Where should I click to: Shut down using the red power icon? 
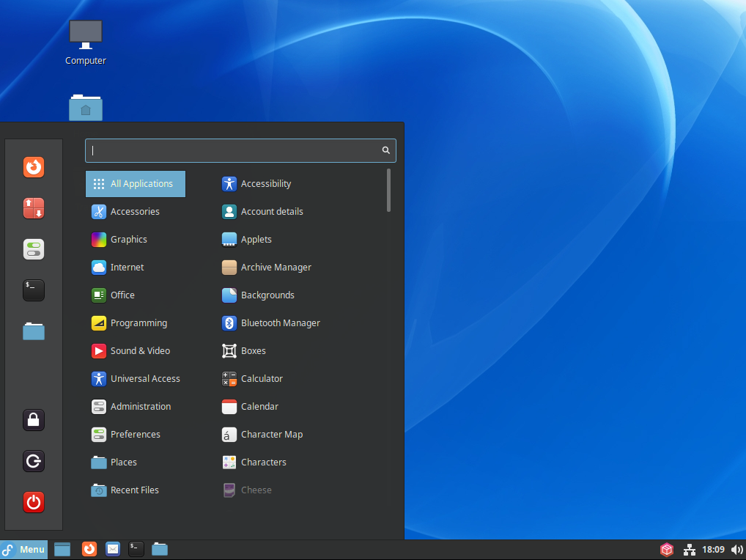point(34,502)
